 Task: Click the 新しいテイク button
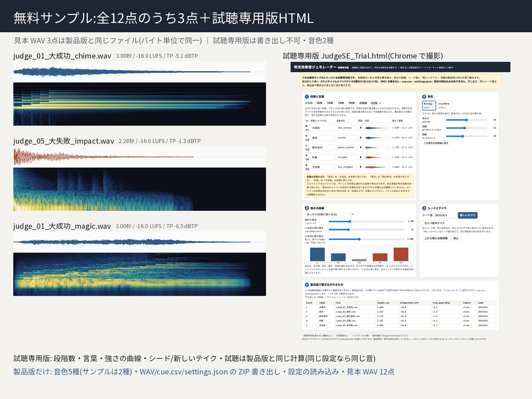tap(468, 215)
